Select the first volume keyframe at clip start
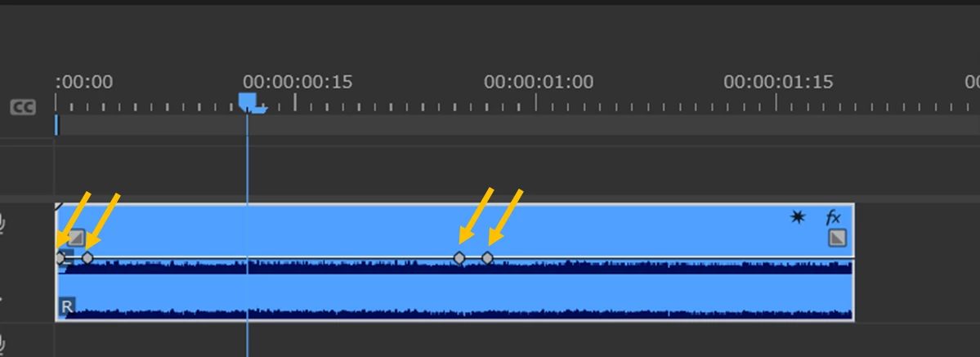This screenshot has width=980, height=357. (60, 257)
